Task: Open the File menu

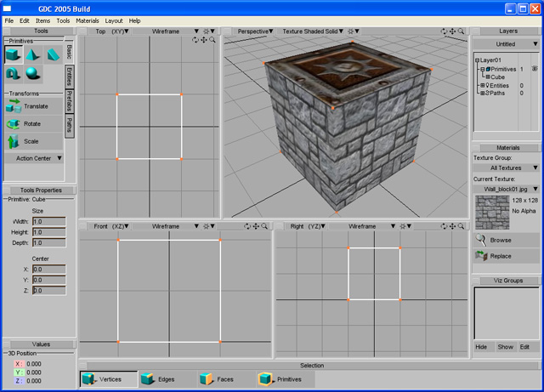Action: (x=9, y=20)
